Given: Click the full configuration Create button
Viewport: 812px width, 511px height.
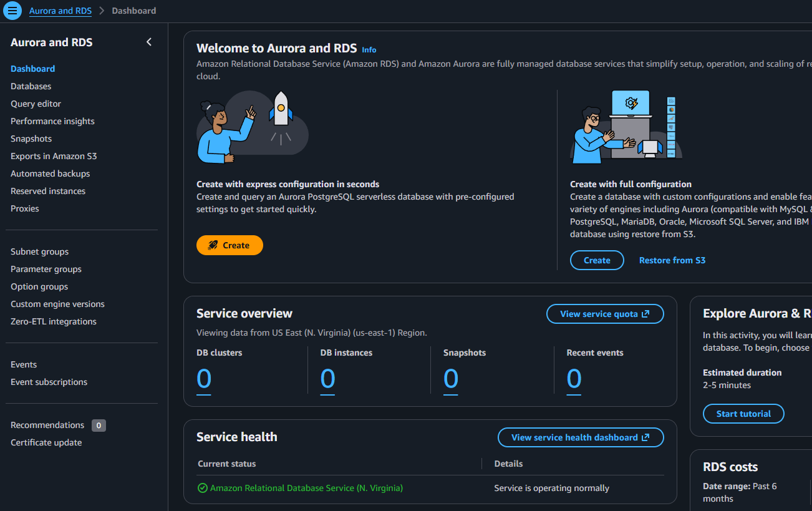Looking at the screenshot, I should (597, 260).
